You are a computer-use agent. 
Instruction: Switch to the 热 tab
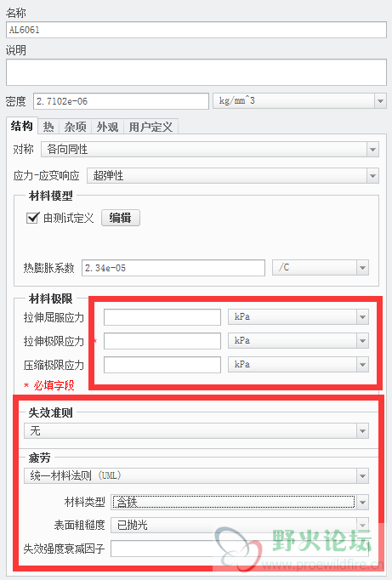[48, 127]
